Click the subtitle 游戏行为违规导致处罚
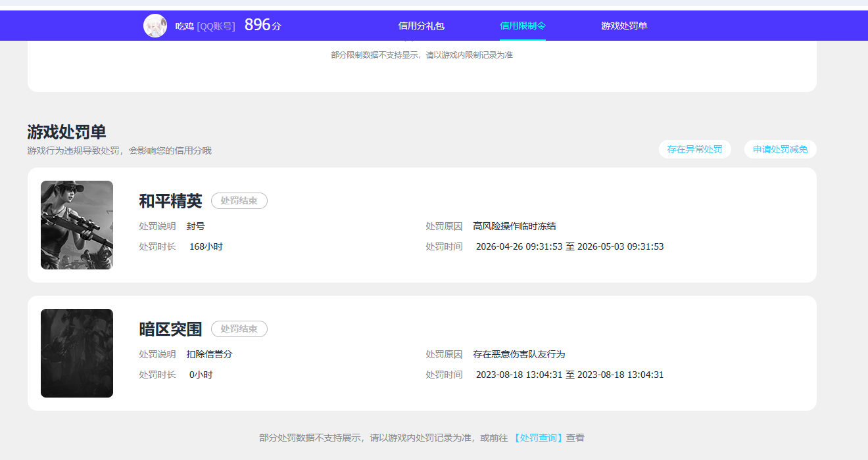The width and height of the screenshot is (868, 460). tap(119, 150)
